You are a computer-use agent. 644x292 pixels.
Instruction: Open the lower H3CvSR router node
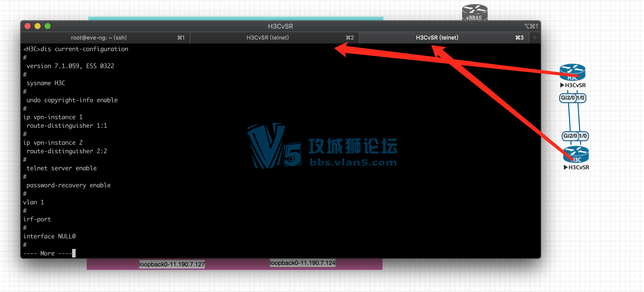(576, 154)
